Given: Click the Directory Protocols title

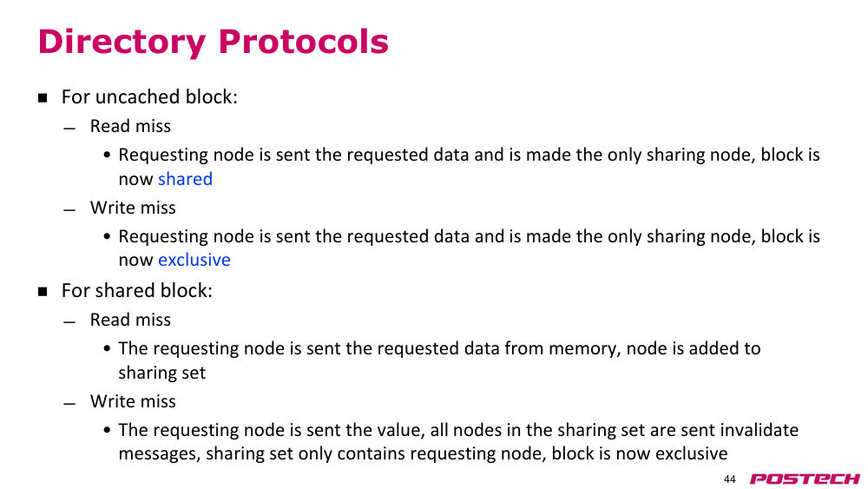Looking at the screenshot, I should (x=214, y=42).
